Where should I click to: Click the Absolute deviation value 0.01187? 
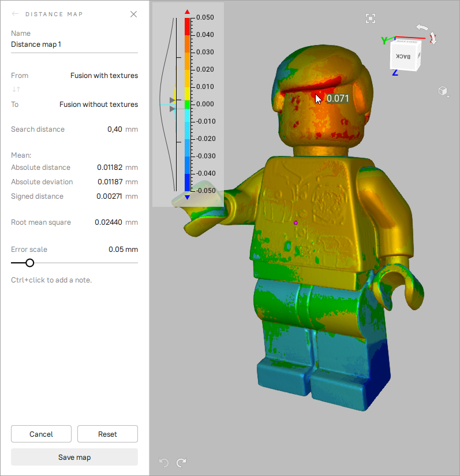110,181
